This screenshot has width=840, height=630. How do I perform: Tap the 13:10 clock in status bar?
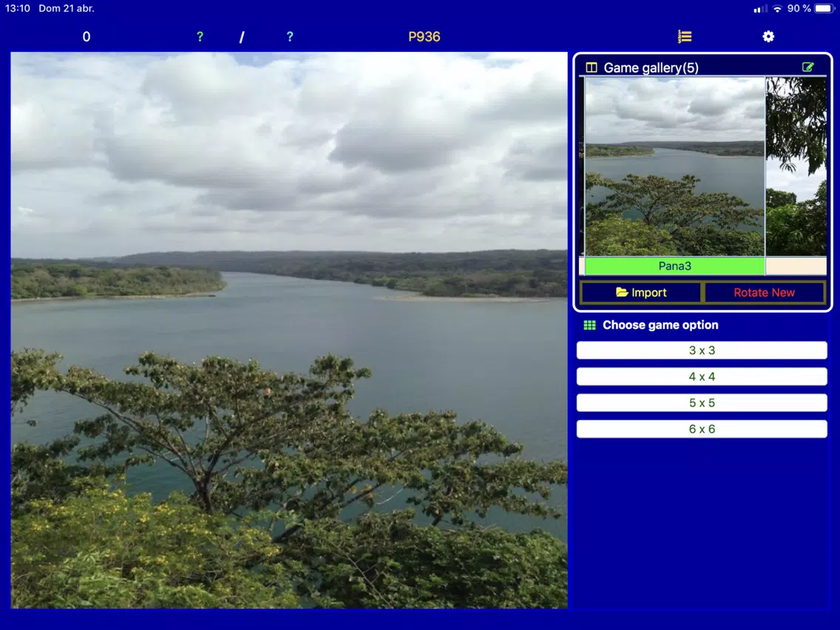coord(18,9)
